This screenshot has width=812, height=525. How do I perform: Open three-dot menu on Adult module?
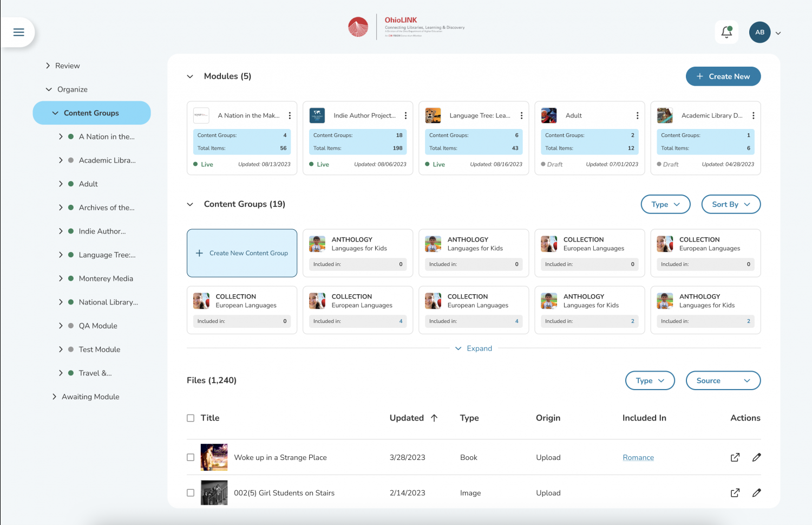click(637, 115)
